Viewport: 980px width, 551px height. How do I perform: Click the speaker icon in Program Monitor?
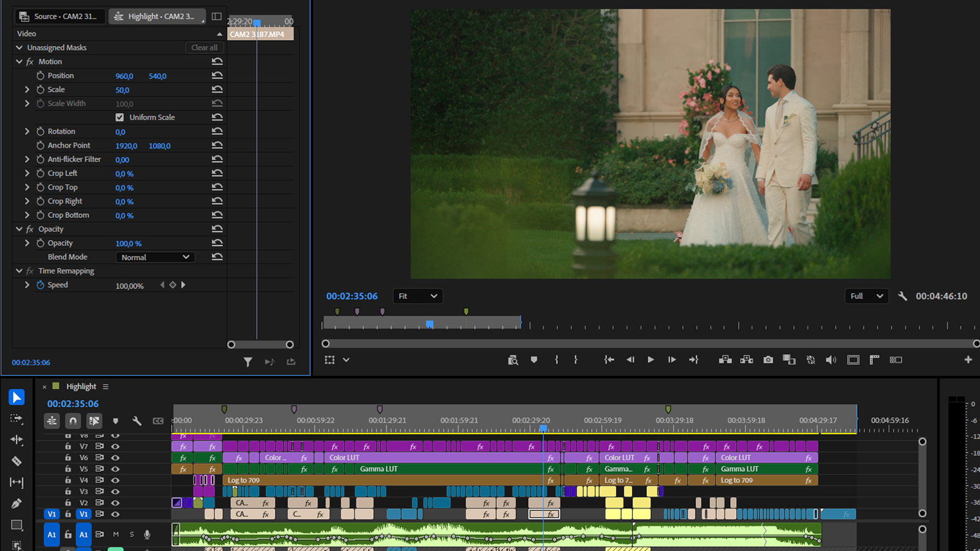[x=831, y=360]
